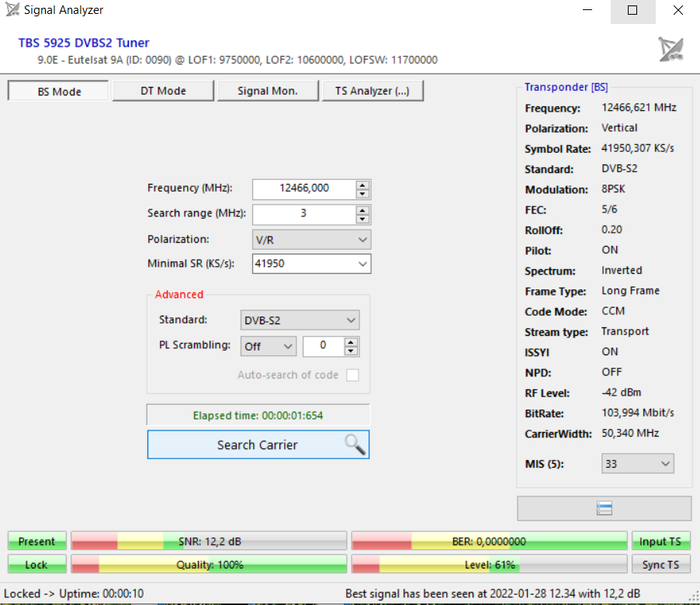The width and height of the screenshot is (700, 605).
Task: Decrease Search range with down arrow
Action: [x=362, y=219]
